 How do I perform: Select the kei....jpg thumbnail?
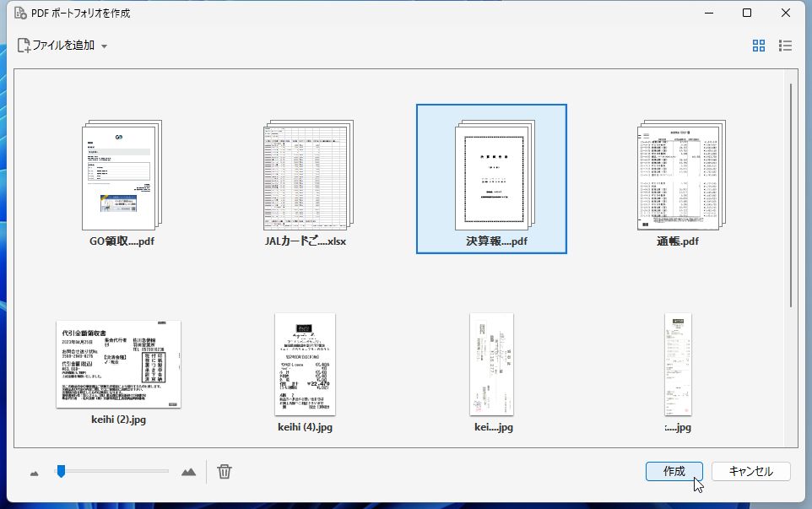(x=492, y=363)
